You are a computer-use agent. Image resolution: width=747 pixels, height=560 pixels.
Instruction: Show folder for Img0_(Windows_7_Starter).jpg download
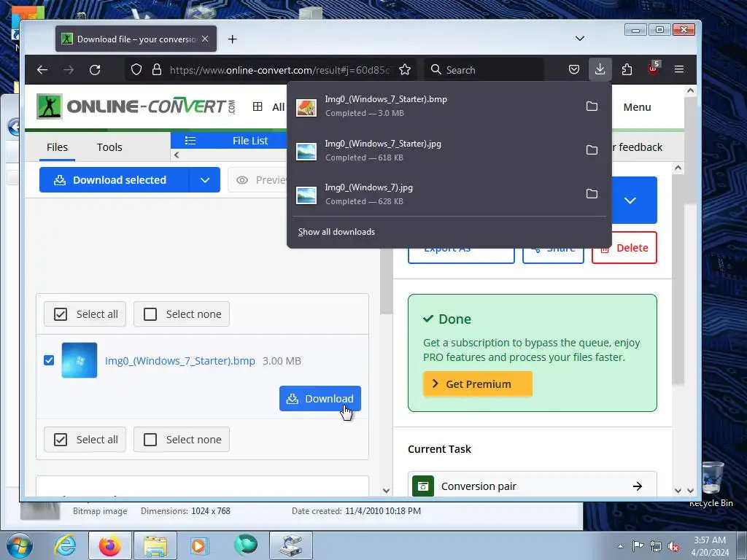[592, 150]
